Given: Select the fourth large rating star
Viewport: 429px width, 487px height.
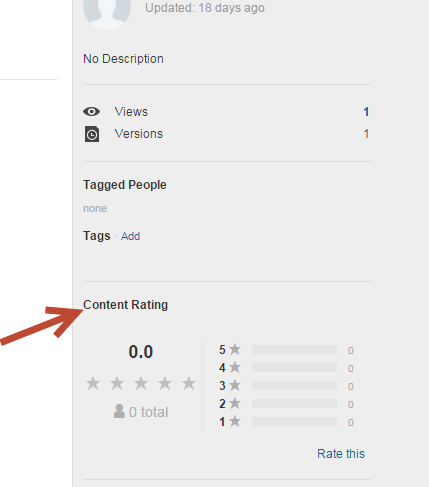Looking at the screenshot, I should pos(165,383).
